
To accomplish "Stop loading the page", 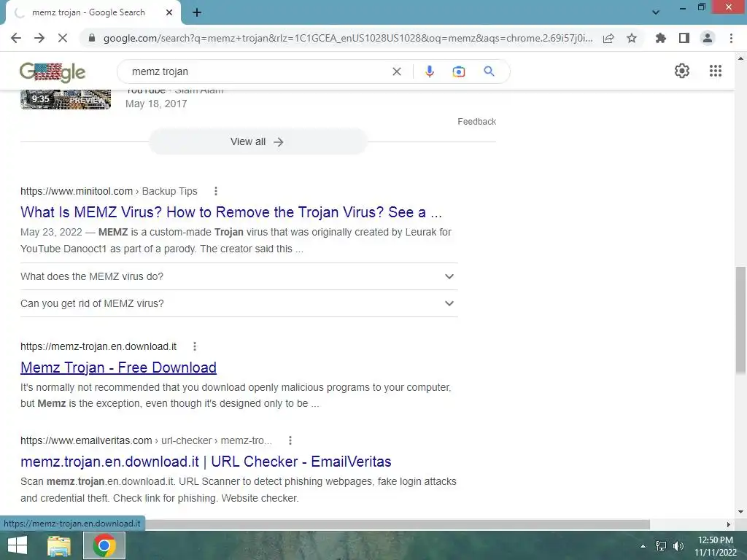I will 63,38.
